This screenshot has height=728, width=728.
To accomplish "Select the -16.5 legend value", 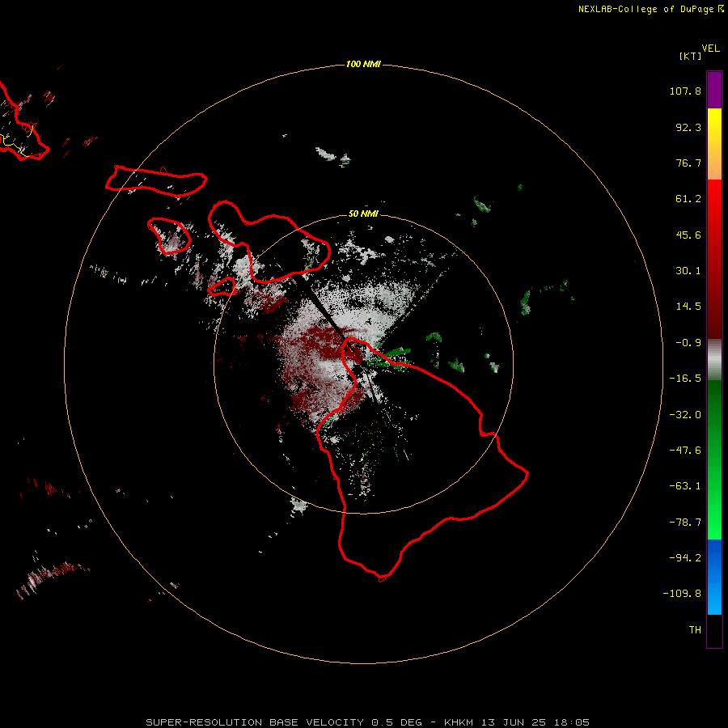I will click(685, 379).
